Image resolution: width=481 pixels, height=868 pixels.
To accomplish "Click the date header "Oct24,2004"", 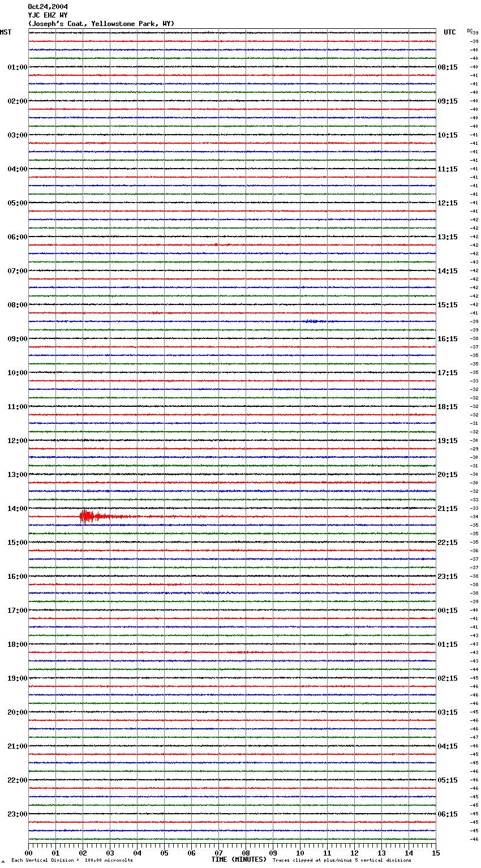I will pos(48,7).
